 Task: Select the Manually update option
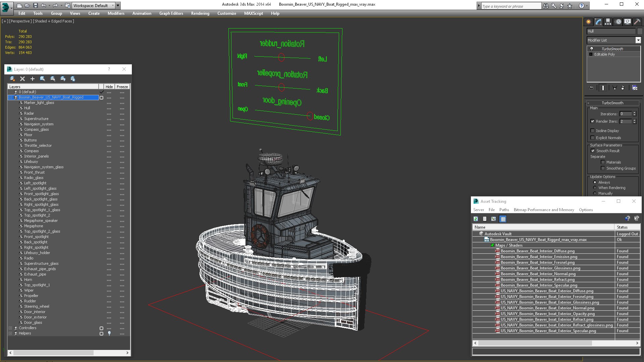tap(595, 193)
